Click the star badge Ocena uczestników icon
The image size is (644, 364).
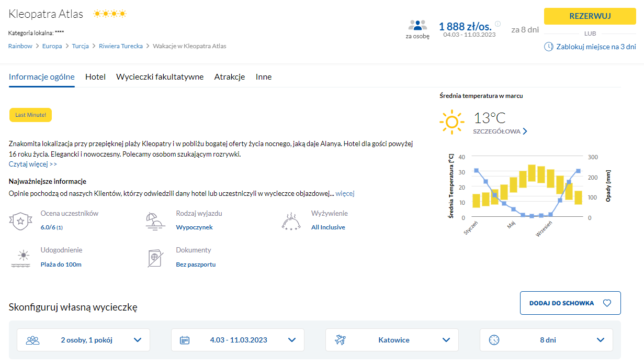[x=20, y=221]
